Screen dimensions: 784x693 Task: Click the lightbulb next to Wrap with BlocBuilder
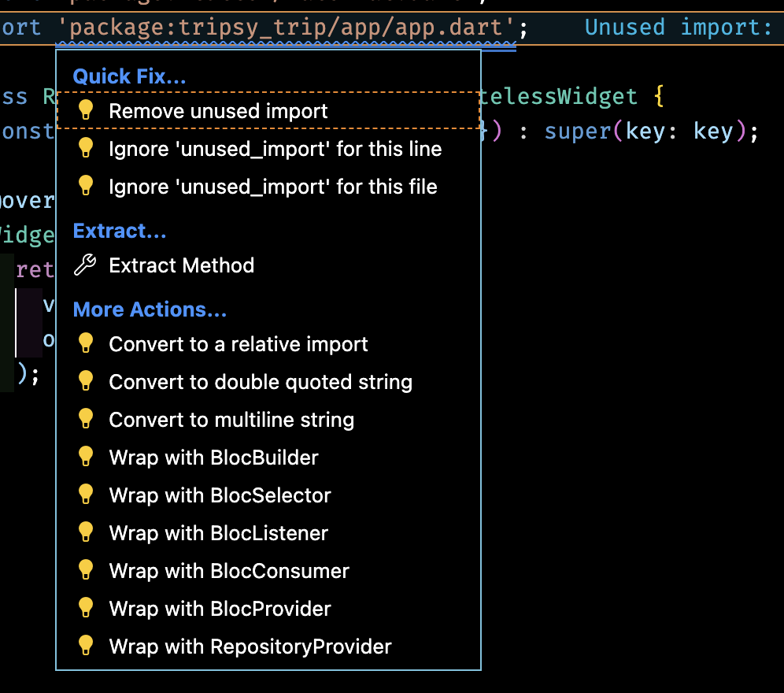click(86, 457)
